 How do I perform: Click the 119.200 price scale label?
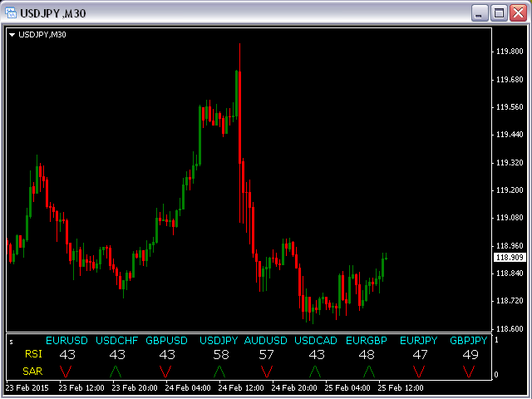pyautogui.click(x=510, y=190)
